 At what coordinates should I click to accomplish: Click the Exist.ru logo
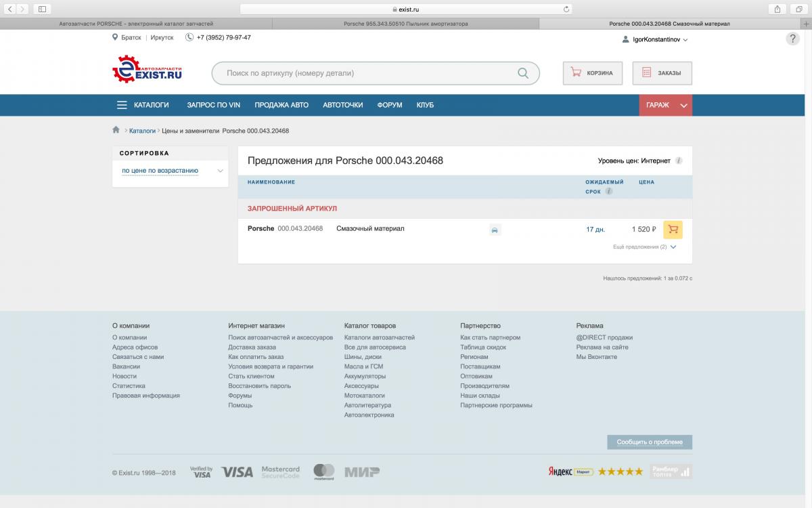pyautogui.click(x=147, y=70)
